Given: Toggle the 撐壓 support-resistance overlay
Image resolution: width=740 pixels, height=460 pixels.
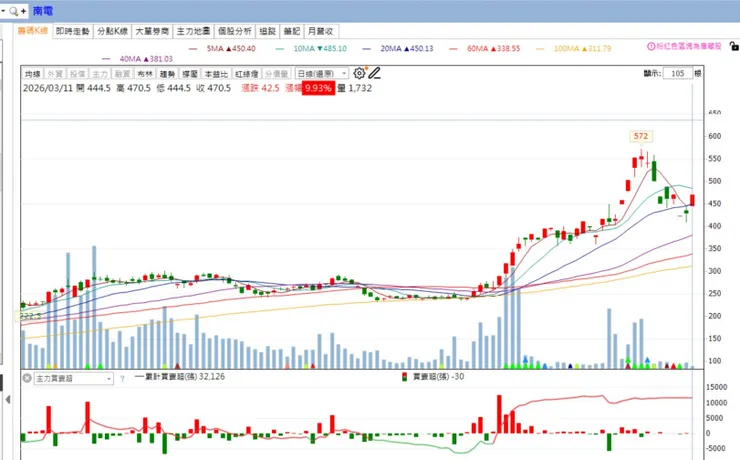Looking at the screenshot, I should (190, 74).
